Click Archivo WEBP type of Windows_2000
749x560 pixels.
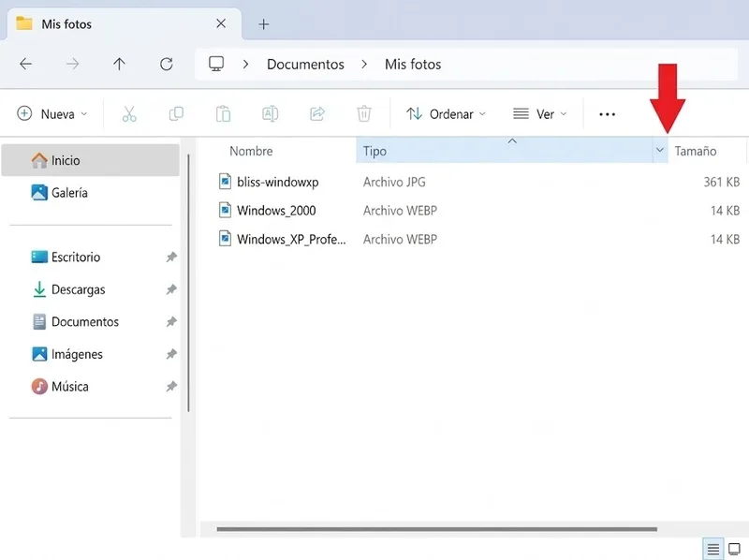(x=400, y=211)
